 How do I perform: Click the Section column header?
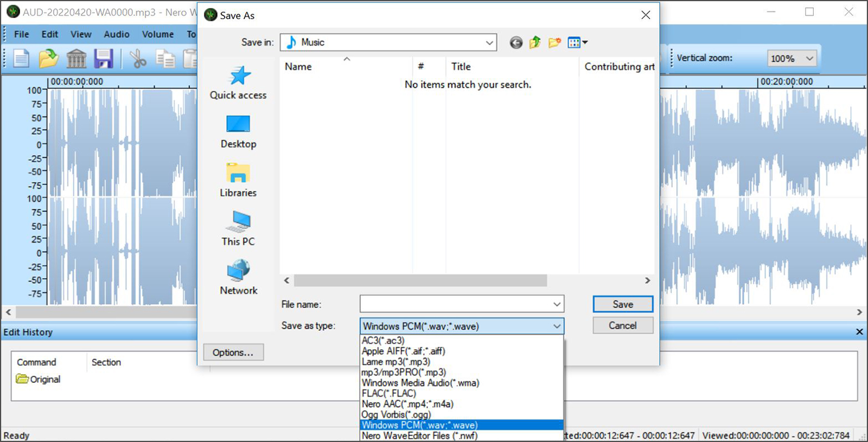pyautogui.click(x=106, y=362)
